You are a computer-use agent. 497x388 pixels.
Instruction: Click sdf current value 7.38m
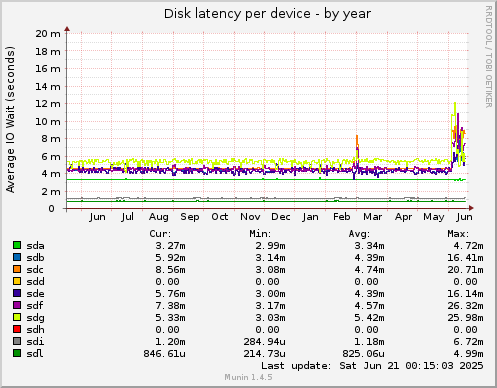(170, 306)
